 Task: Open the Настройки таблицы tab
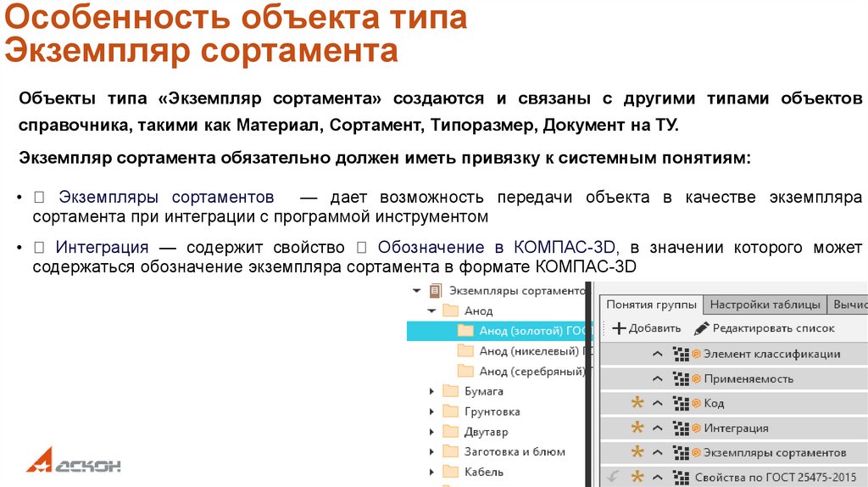pos(765,305)
